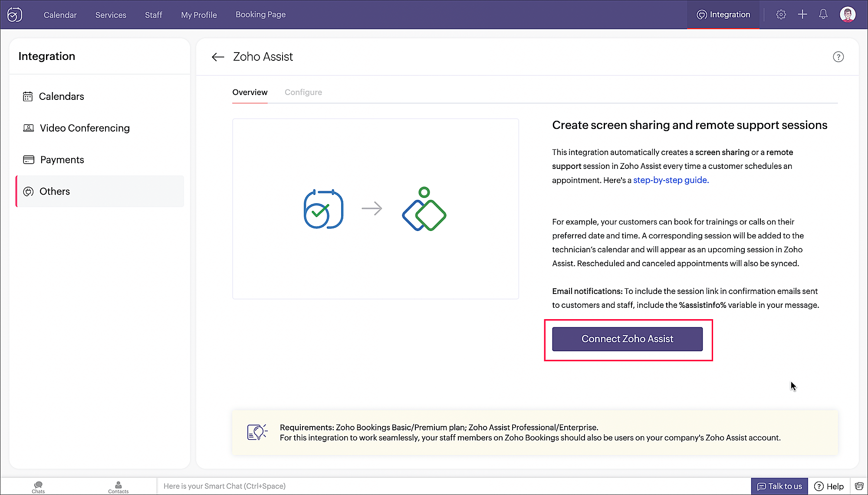Open My Profile page
Image resolution: width=868 pixels, height=495 pixels.
(x=199, y=15)
